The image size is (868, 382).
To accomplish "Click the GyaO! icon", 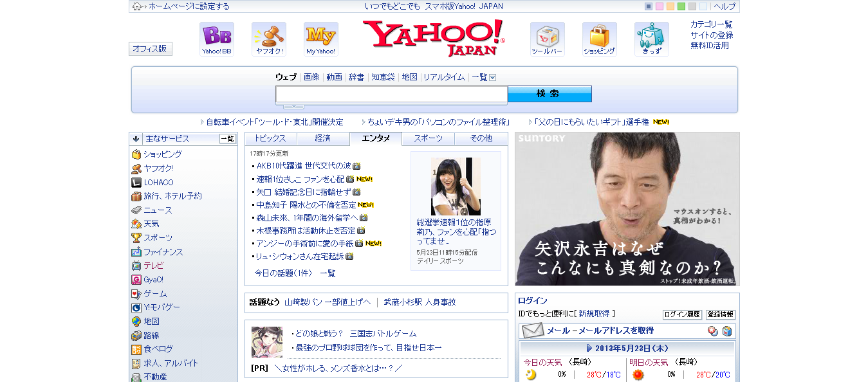I will point(136,280).
